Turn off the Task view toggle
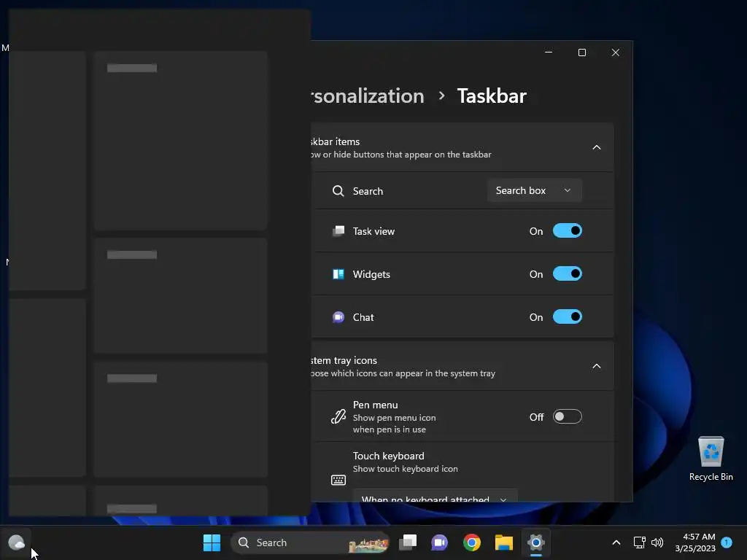The image size is (747, 560). pyautogui.click(x=568, y=231)
